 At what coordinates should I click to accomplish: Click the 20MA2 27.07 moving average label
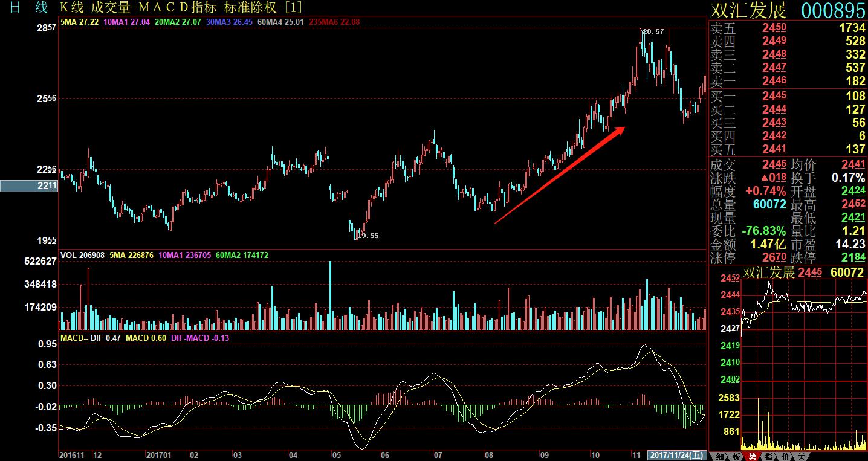[x=177, y=22]
